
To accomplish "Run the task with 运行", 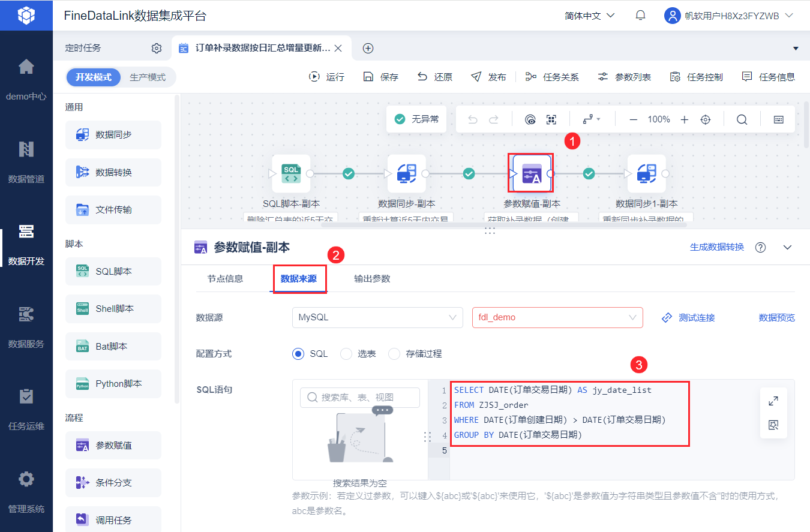I will pyautogui.click(x=326, y=77).
